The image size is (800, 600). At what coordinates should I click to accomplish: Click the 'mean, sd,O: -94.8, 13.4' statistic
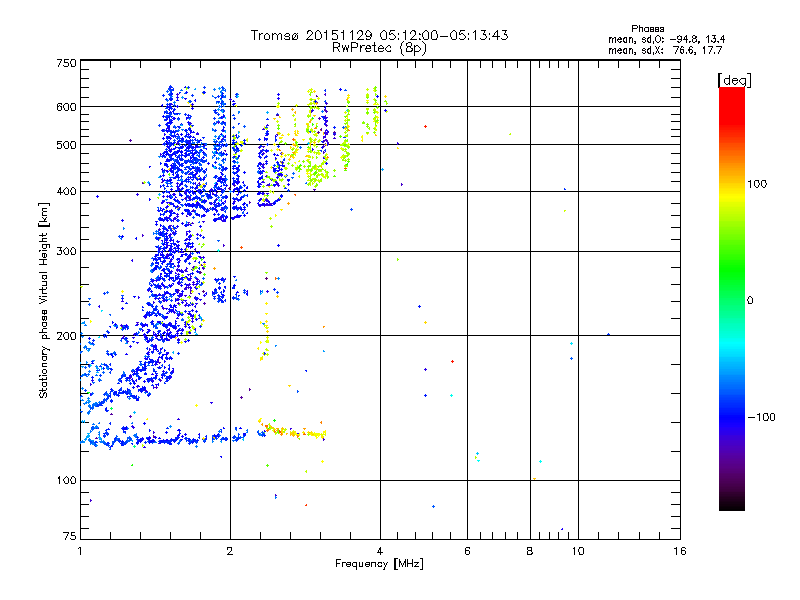point(666,39)
